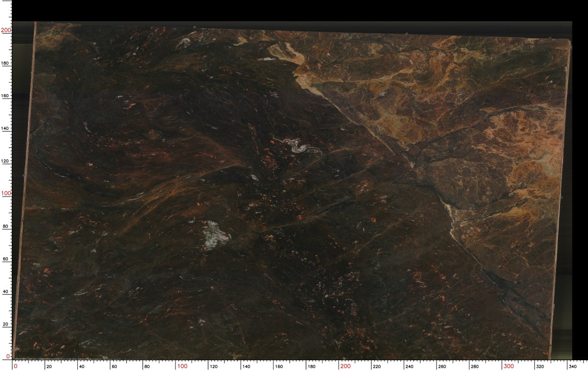Screen dimensions: 588x372
Task: Click the 140 label on the left ruler
Action: pos(5,128)
